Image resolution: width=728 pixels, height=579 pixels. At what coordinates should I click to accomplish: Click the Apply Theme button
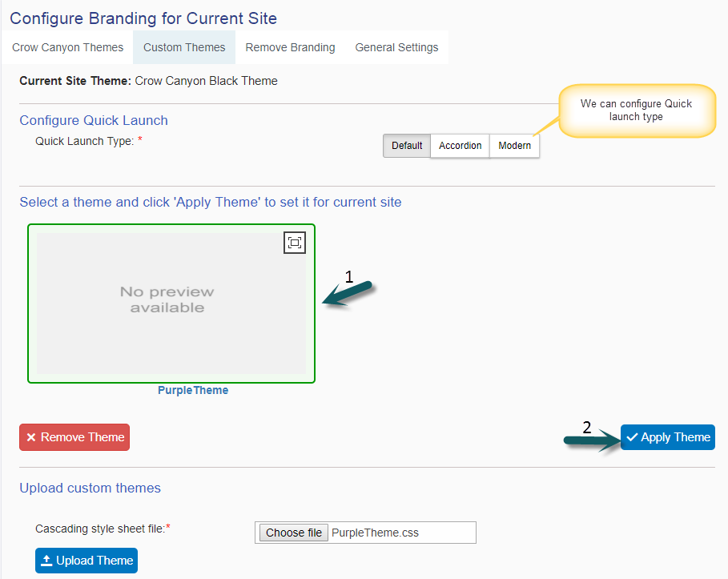668,437
